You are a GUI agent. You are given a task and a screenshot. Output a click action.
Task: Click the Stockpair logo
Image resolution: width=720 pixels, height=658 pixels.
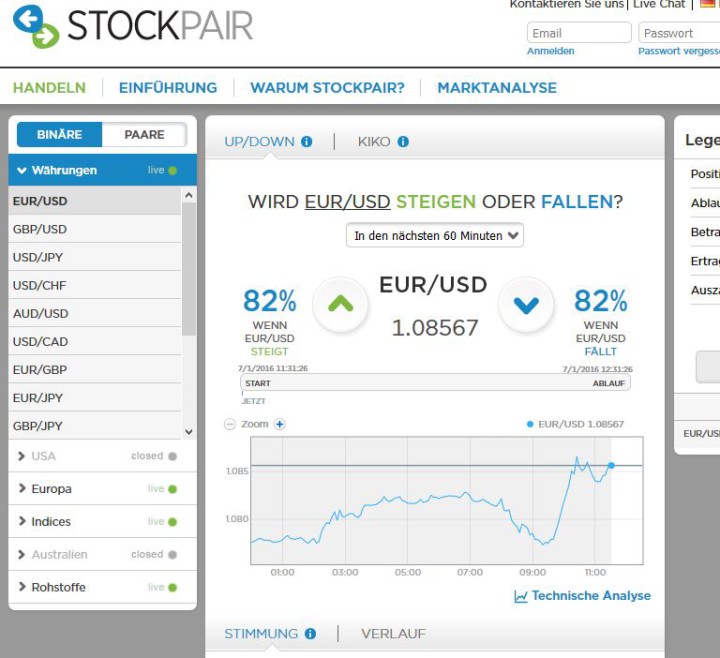tap(133, 26)
